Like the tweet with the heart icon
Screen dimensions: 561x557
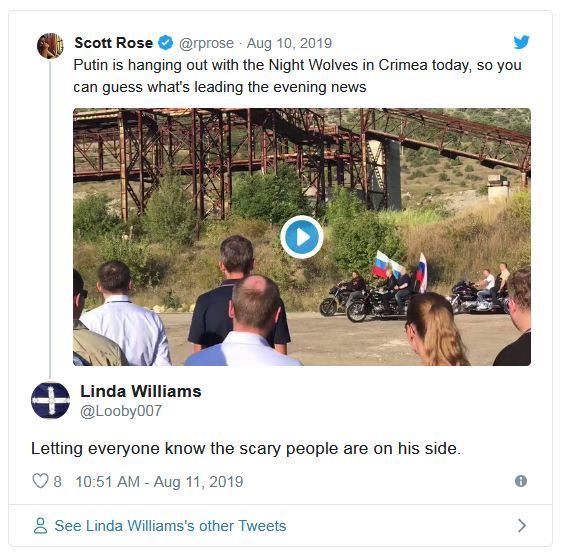(40, 481)
